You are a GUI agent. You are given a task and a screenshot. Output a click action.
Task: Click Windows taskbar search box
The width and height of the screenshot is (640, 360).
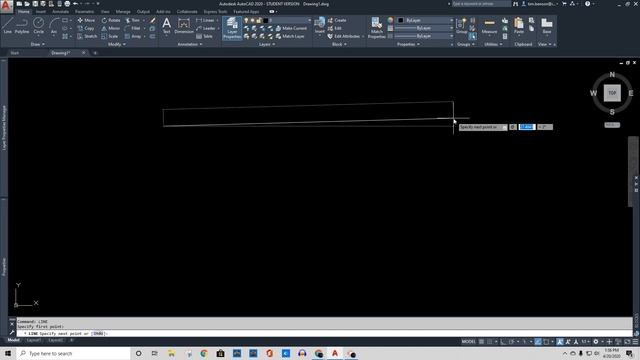point(74,353)
